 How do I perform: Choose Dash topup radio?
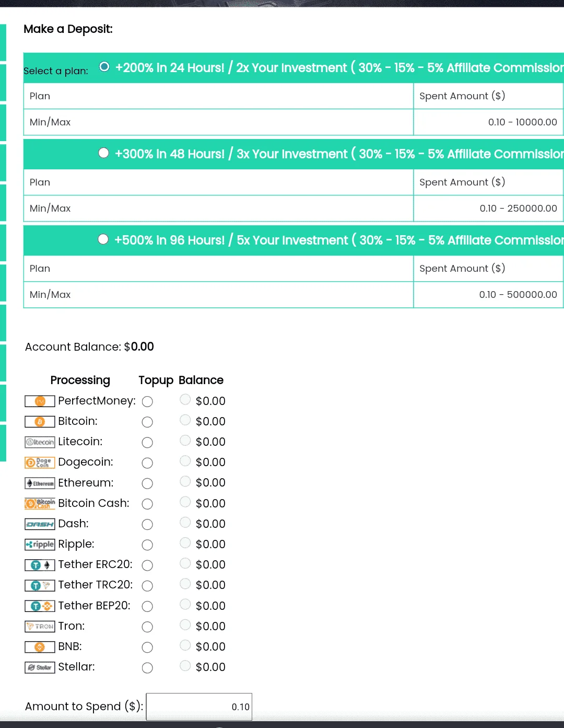tap(147, 524)
